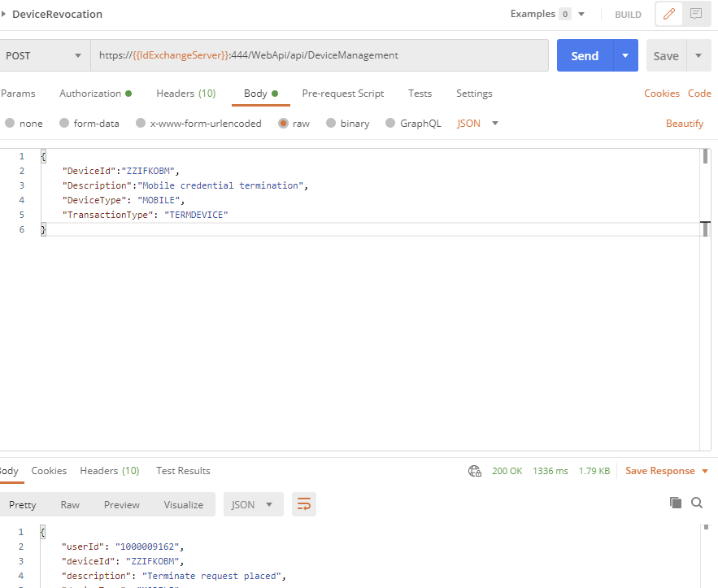Open the response Headers (10) tab

[110, 471]
